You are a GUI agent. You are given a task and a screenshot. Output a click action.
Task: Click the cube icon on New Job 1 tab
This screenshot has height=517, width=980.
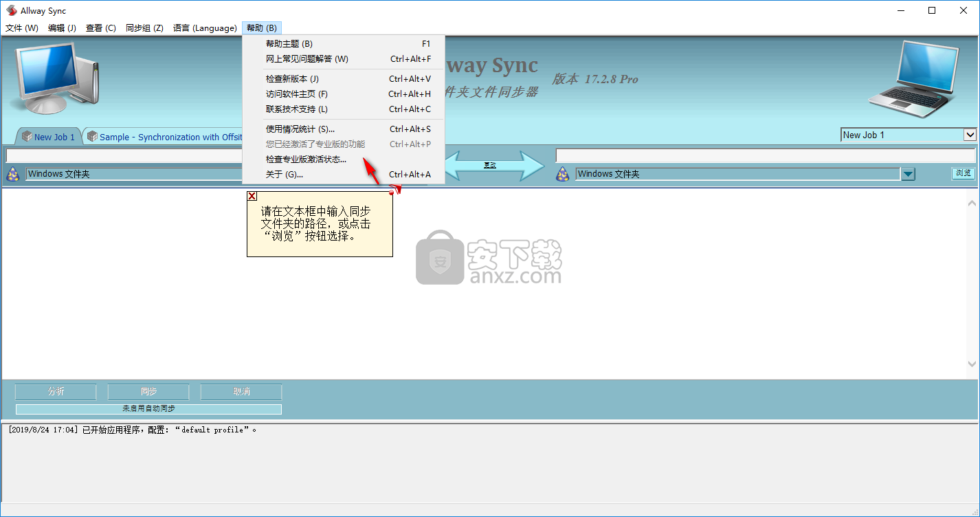tap(27, 136)
